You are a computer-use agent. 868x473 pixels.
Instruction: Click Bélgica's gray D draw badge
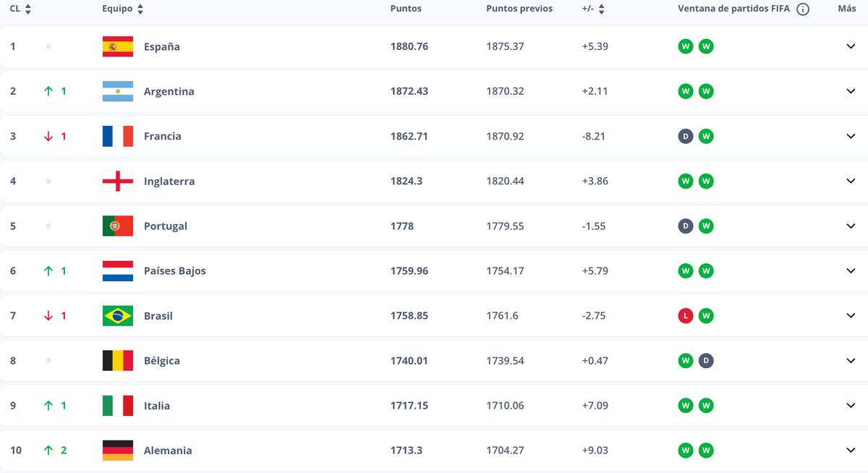tap(706, 361)
